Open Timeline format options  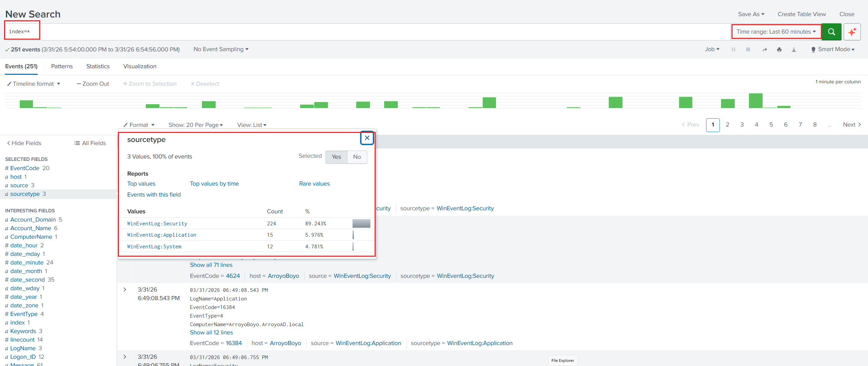[33, 83]
